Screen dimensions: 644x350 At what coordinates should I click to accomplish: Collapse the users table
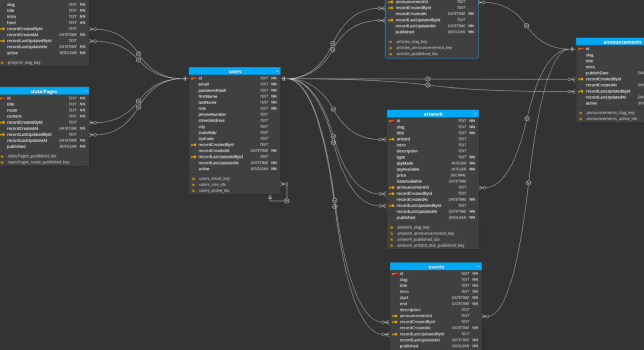coord(277,71)
